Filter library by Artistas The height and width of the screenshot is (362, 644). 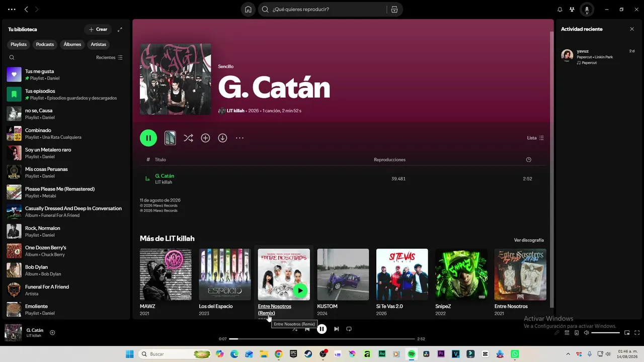99,44
